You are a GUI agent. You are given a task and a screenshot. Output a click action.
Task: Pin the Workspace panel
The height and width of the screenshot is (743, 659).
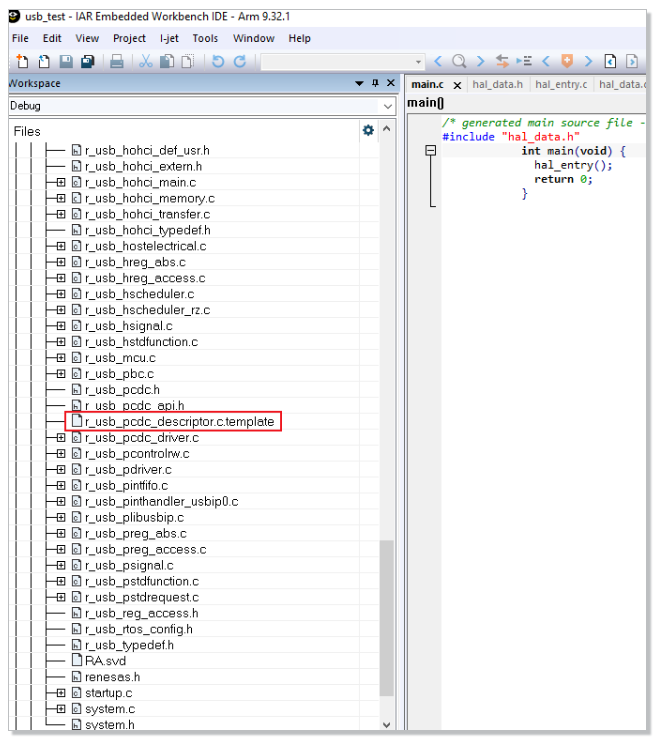(375, 83)
